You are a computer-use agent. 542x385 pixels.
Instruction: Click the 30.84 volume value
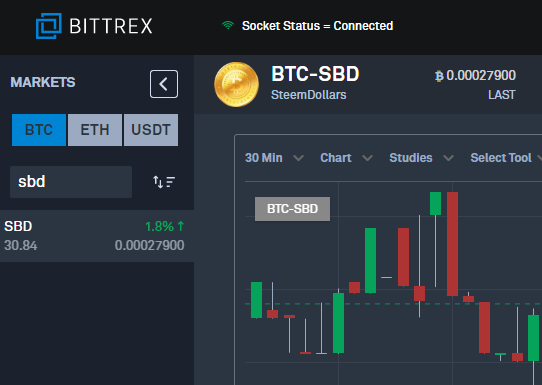coord(21,246)
